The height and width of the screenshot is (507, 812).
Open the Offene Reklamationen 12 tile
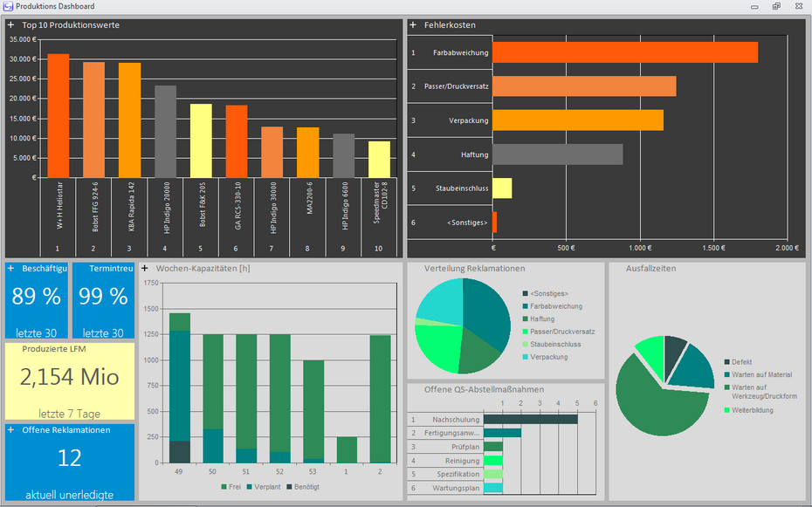[69, 462]
